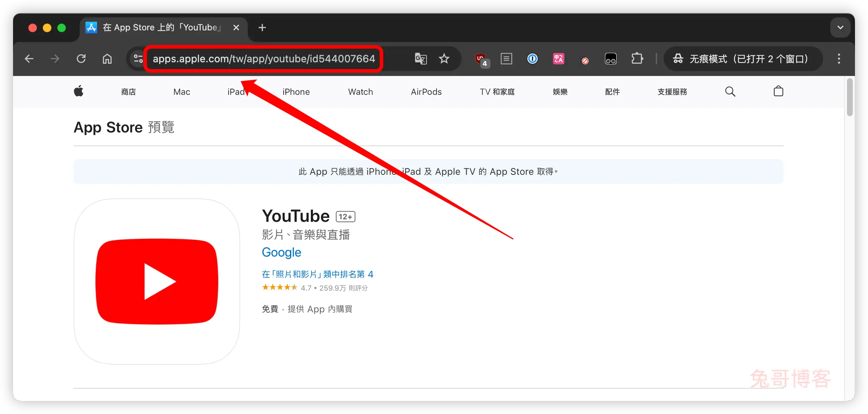The image size is (868, 414).
Task: Click the vertical page scrollbar
Action: (850, 98)
